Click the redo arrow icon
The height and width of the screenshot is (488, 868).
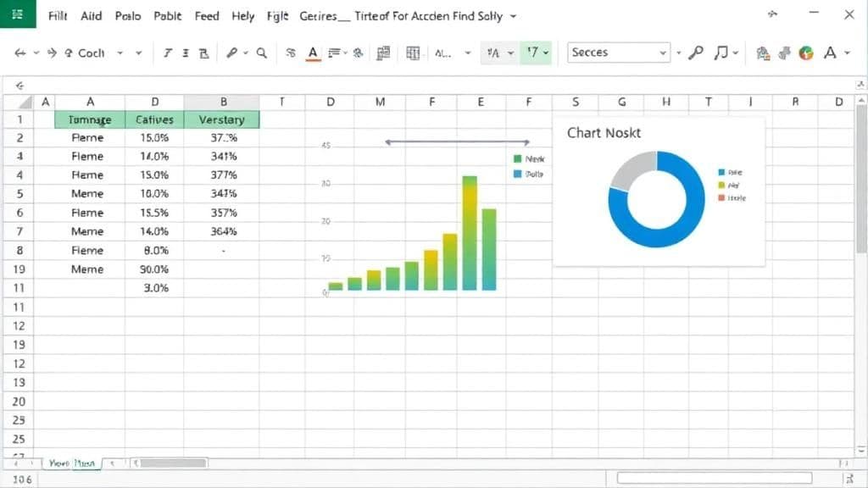click(52, 53)
